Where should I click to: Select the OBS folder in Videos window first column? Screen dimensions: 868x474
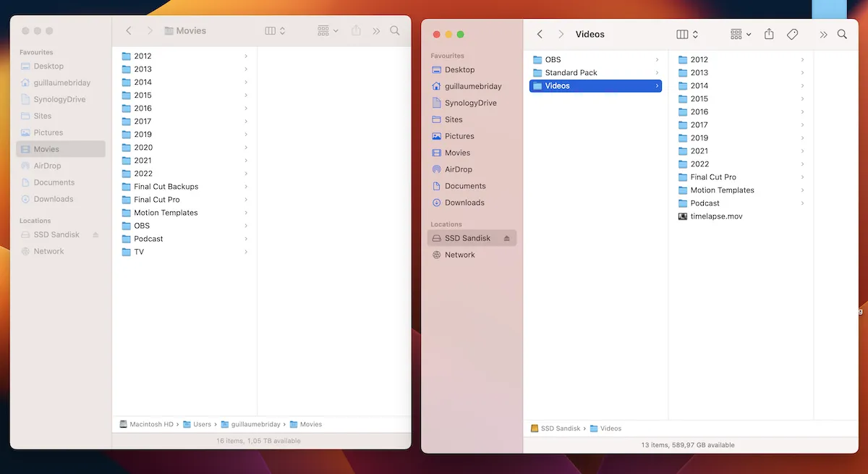coord(595,59)
